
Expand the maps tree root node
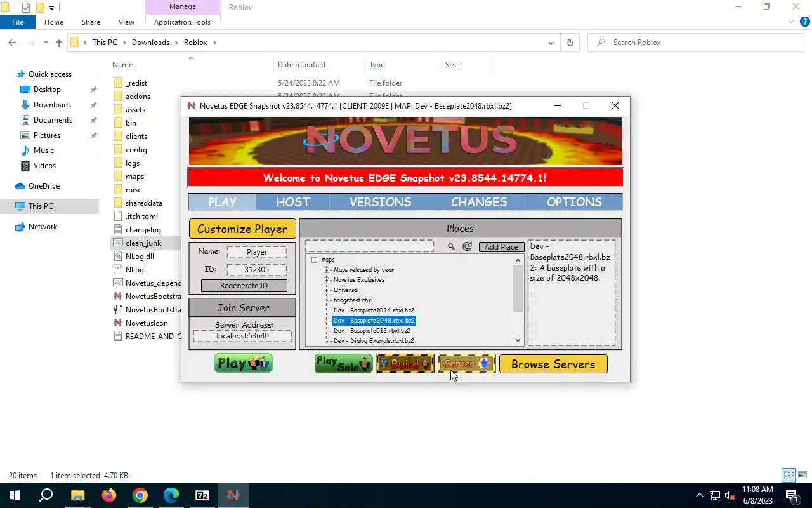click(x=314, y=260)
